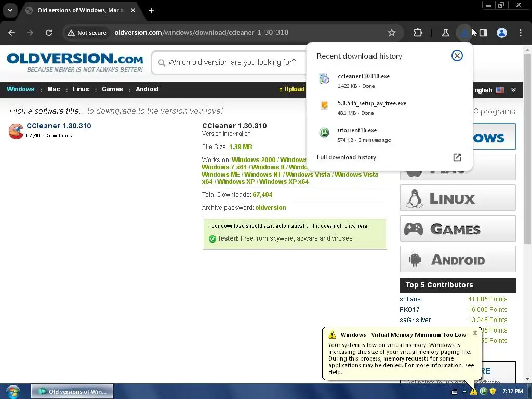The width and height of the screenshot is (532, 399).
Task: Expand the English language dropdown chevron
Action: point(514,90)
